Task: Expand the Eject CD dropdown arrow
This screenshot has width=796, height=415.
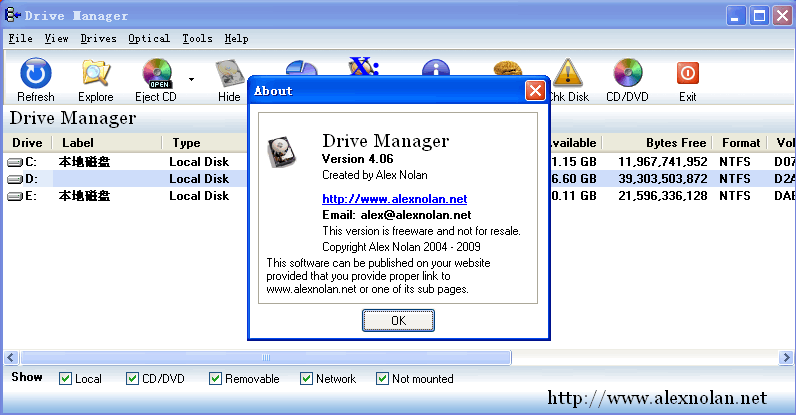Action: [191, 79]
